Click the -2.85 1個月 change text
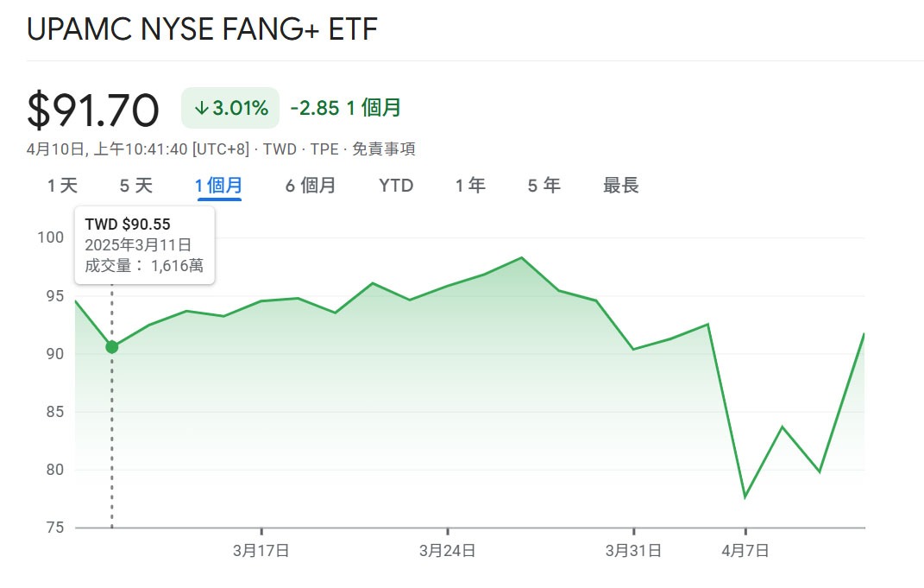 346,109
